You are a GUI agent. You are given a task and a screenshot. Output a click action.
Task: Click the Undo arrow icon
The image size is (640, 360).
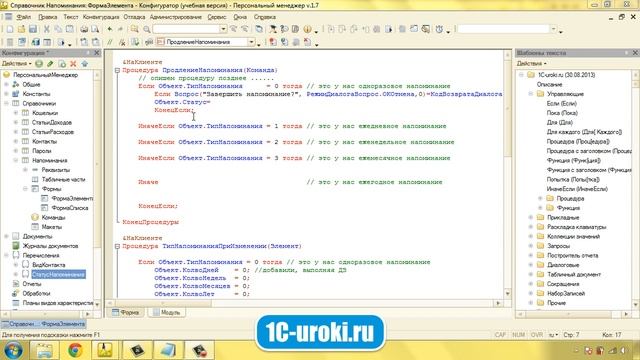tap(109, 29)
